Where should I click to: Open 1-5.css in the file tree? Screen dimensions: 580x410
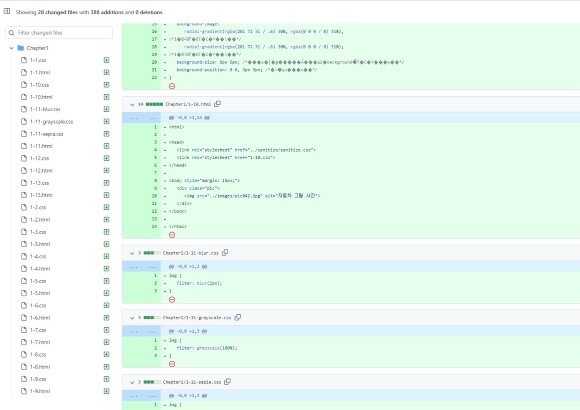(x=38, y=281)
